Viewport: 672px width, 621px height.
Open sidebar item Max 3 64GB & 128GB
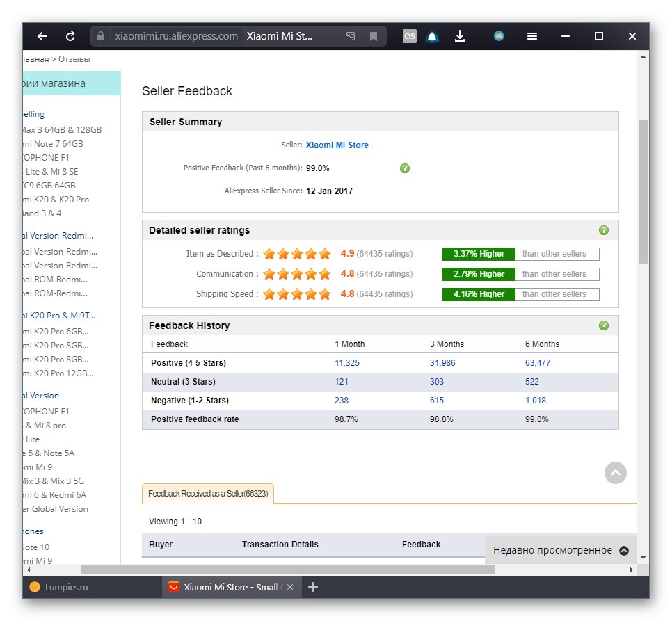(62, 130)
